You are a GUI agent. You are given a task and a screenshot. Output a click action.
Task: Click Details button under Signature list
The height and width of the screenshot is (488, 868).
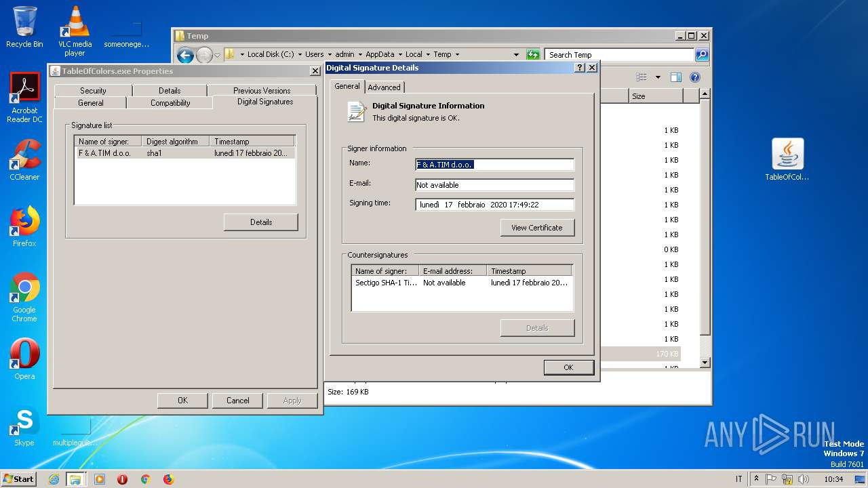click(x=261, y=222)
